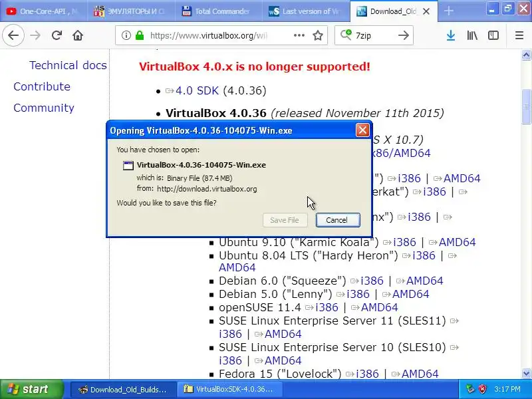Click the Forward navigation arrow
This screenshot has height=399, width=532.
click(x=35, y=35)
